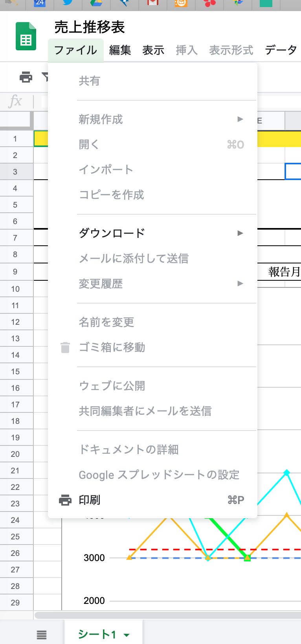Expand the ダウンロード submenu arrow
301x644 pixels.
click(240, 233)
